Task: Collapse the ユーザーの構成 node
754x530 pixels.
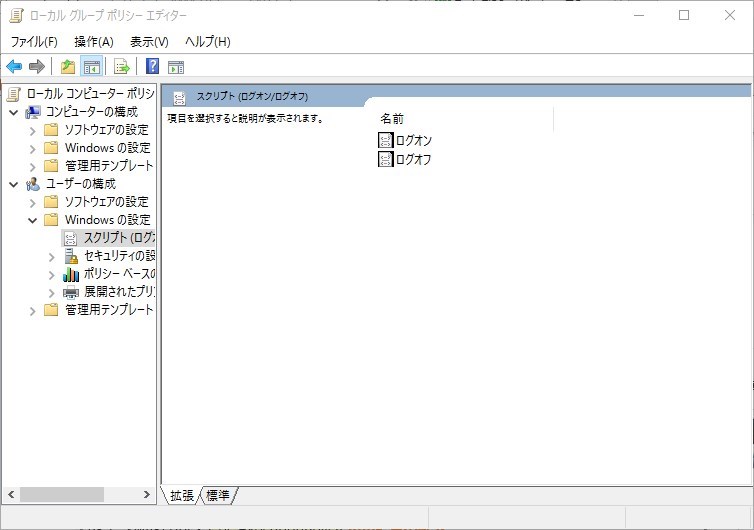Action: tap(14, 184)
